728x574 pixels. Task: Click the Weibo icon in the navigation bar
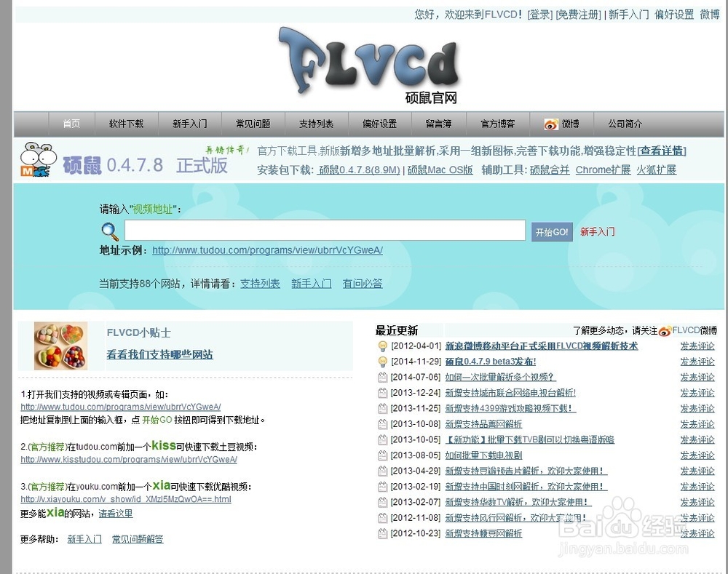(551, 124)
